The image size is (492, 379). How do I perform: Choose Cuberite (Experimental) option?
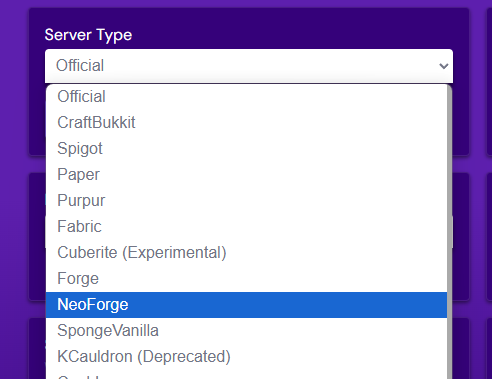[x=246, y=253]
